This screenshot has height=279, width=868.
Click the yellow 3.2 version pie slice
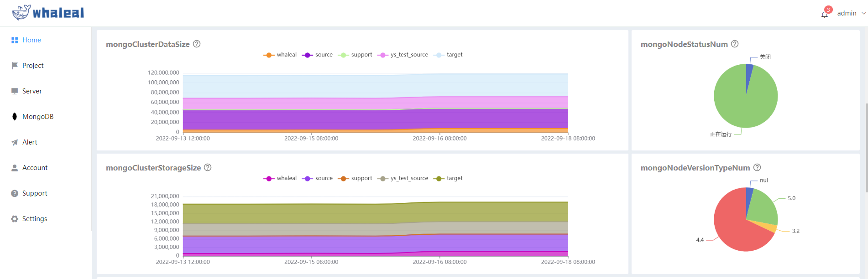[x=768, y=227]
